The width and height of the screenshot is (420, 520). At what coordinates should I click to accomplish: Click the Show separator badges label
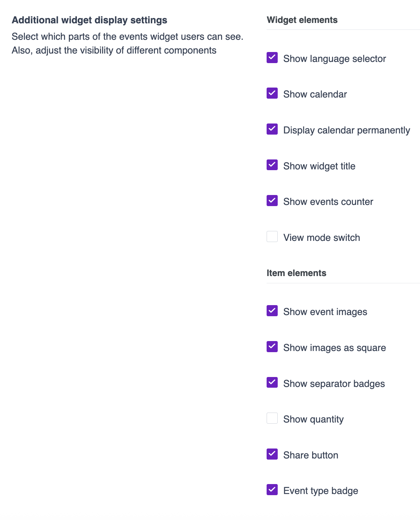pyautogui.click(x=334, y=384)
